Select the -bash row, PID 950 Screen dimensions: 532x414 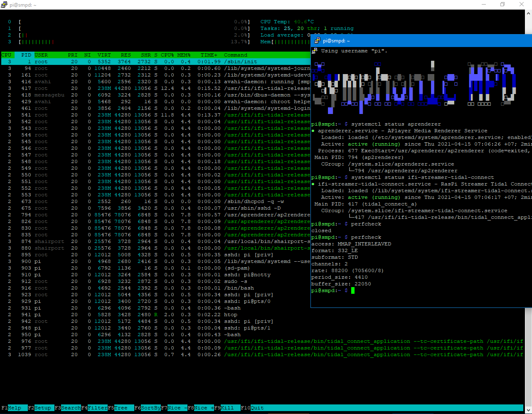point(263,335)
